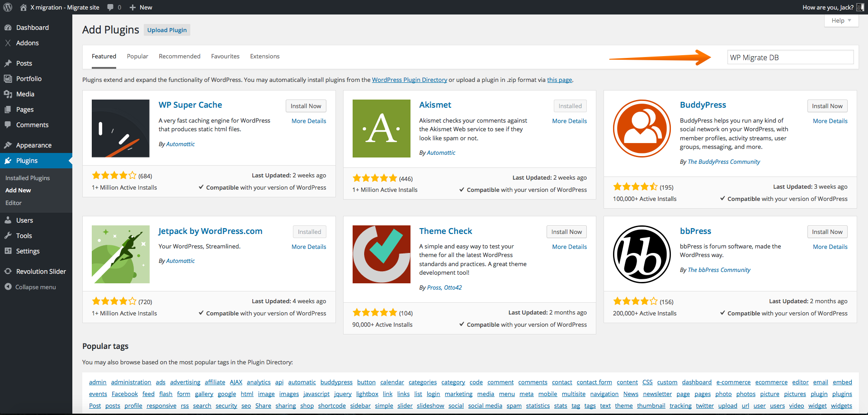The image size is (868, 415).
Task: Open Installed Plugins submenu item
Action: tap(28, 178)
